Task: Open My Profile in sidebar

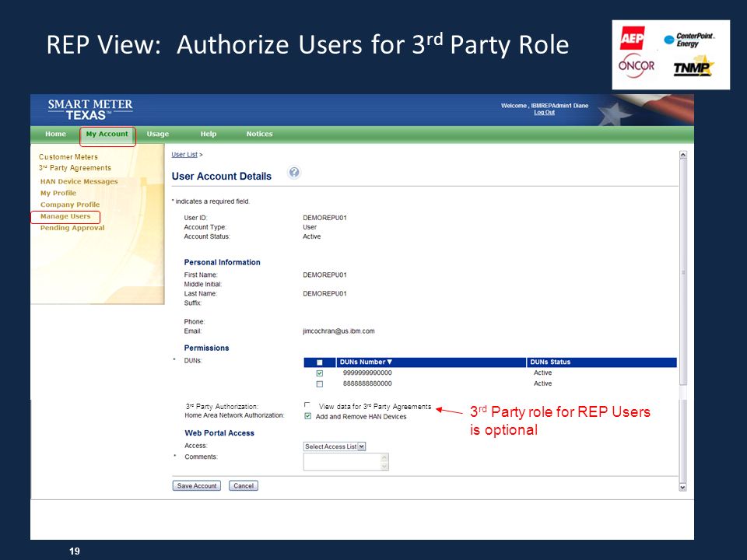Action: (x=58, y=193)
